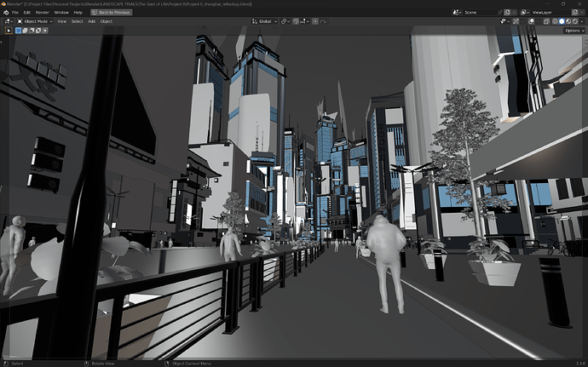
Task: Open the File menu
Action: pyautogui.click(x=15, y=13)
